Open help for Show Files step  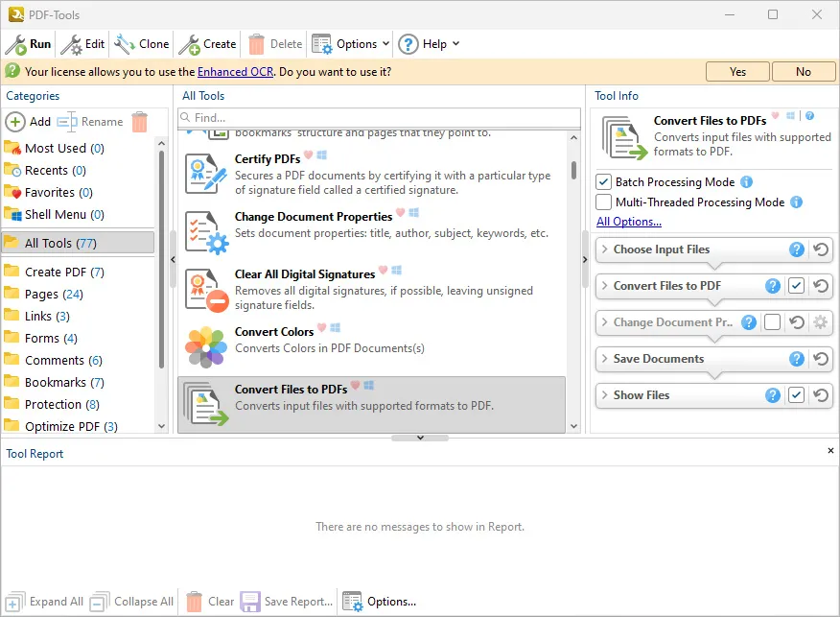(x=773, y=395)
